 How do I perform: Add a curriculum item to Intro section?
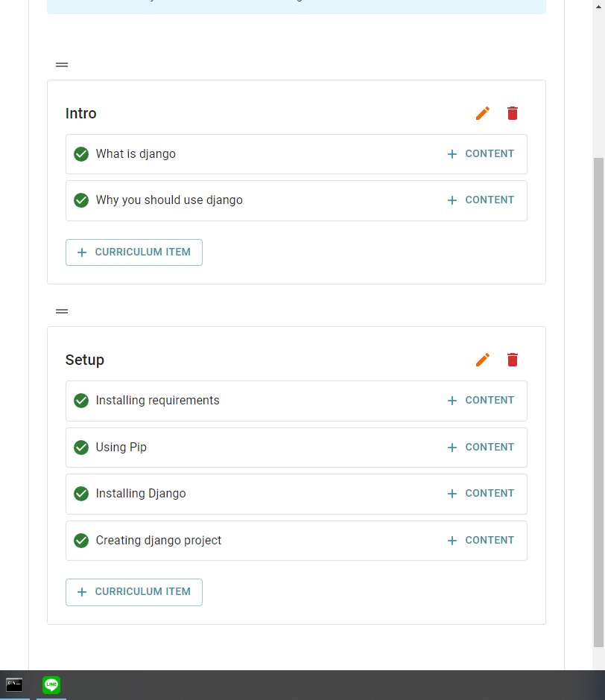(134, 252)
